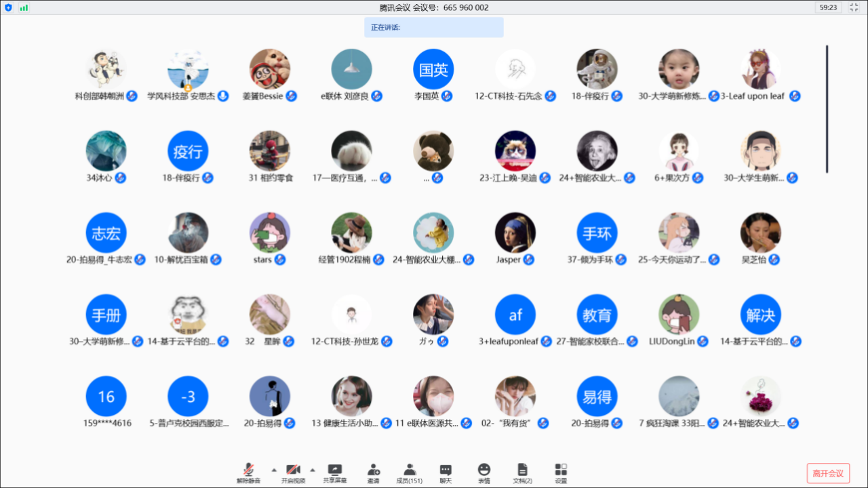Click the participant grid vertical scrollbar

(827, 108)
